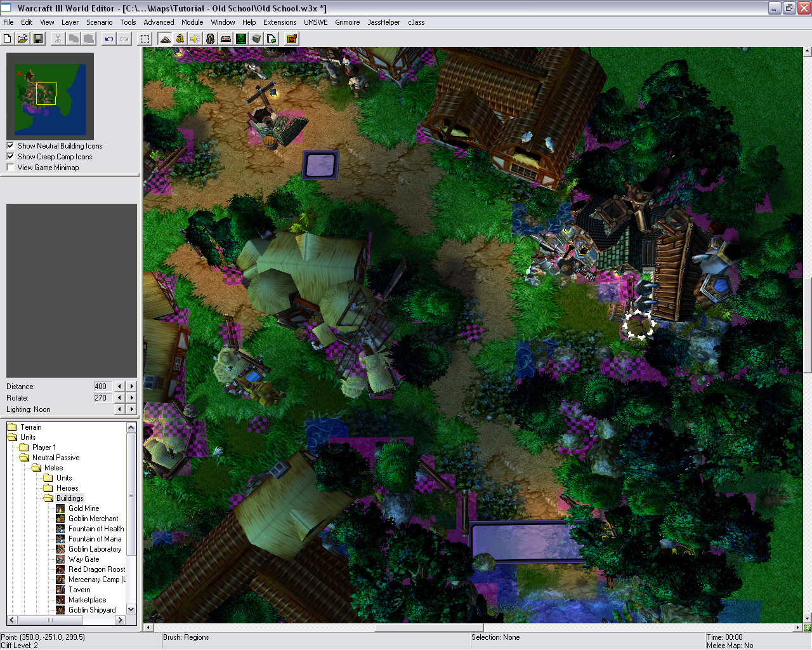Select Goblin Laboratory in the tree
Viewport: 812px width, 650px height.
95,549
